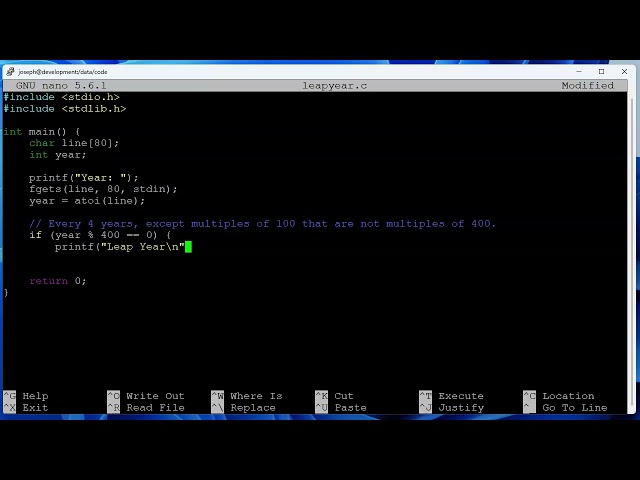Click the PuTTY icon in title bar

[10, 71]
